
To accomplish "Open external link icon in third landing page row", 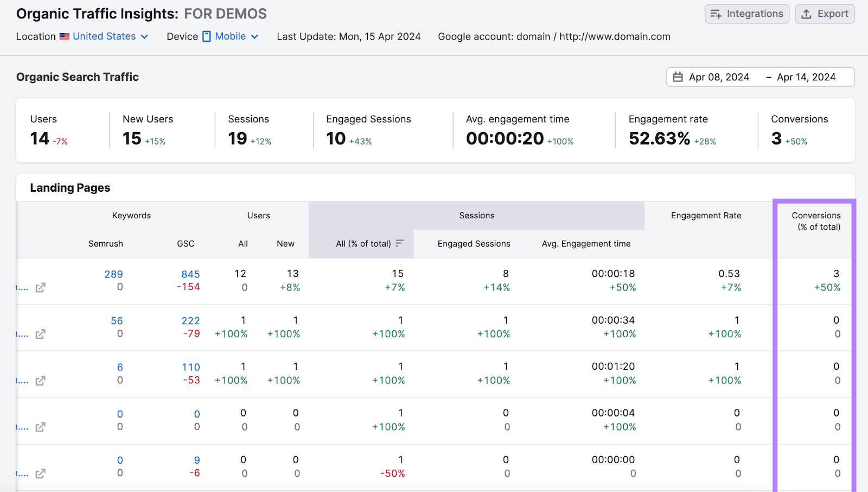I will pos(40,381).
